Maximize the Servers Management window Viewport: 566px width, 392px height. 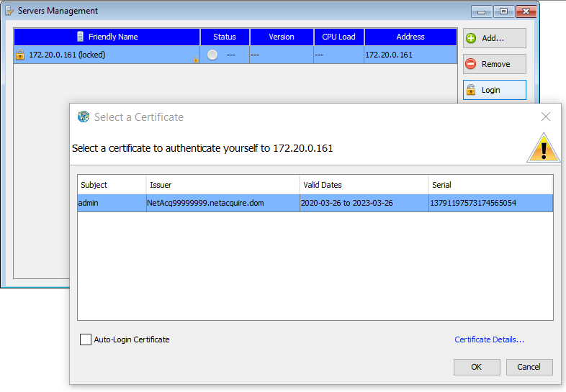point(503,12)
